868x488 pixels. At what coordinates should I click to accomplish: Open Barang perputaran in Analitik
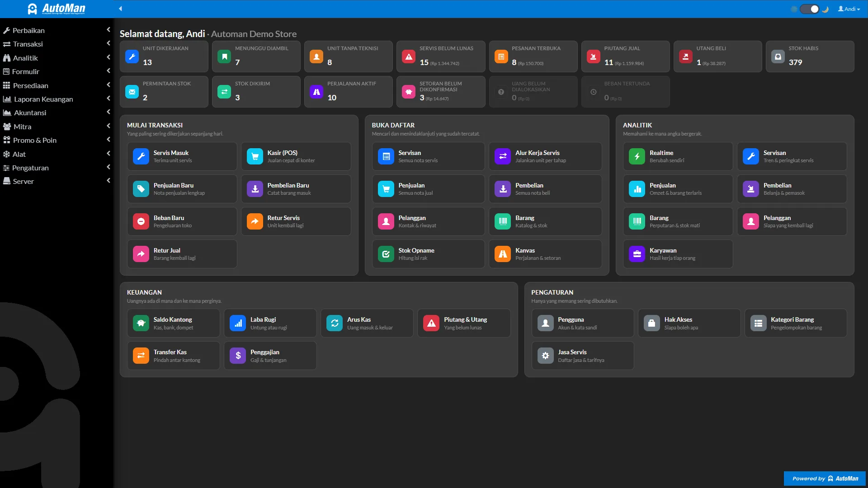pyautogui.click(x=678, y=221)
